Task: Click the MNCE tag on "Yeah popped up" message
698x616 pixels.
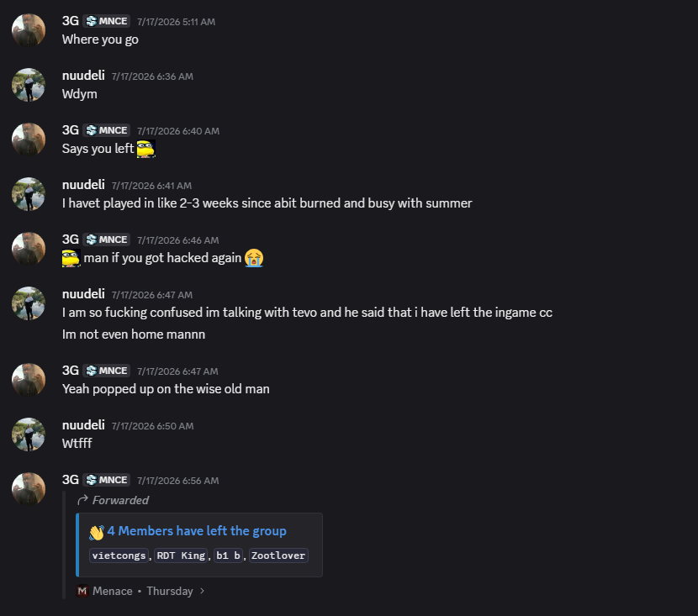Action: 107,371
